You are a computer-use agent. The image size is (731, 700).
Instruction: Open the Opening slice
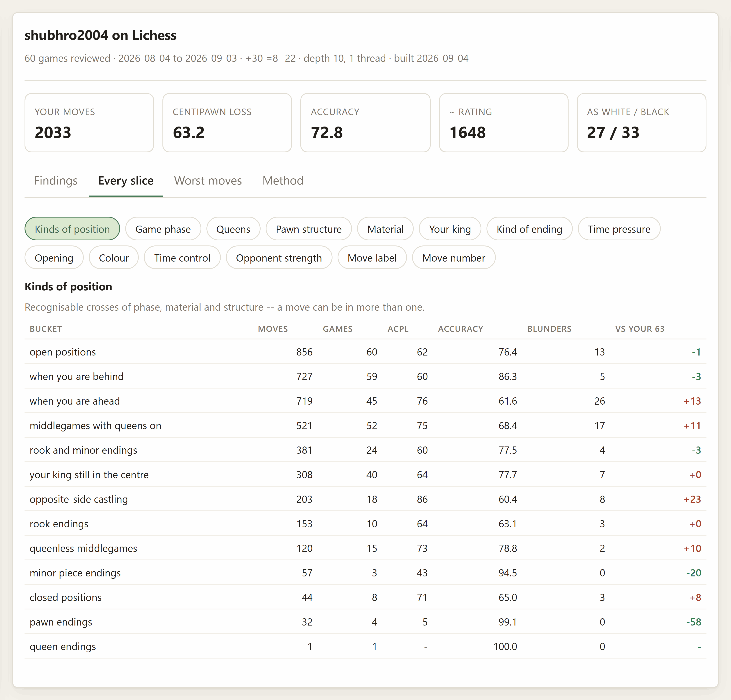(x=54, y=258)
